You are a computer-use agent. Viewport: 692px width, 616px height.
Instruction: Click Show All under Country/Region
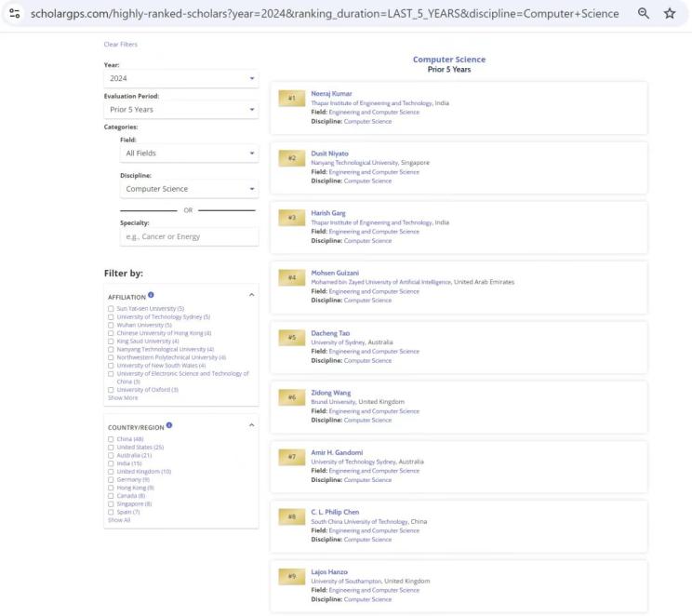119,520
